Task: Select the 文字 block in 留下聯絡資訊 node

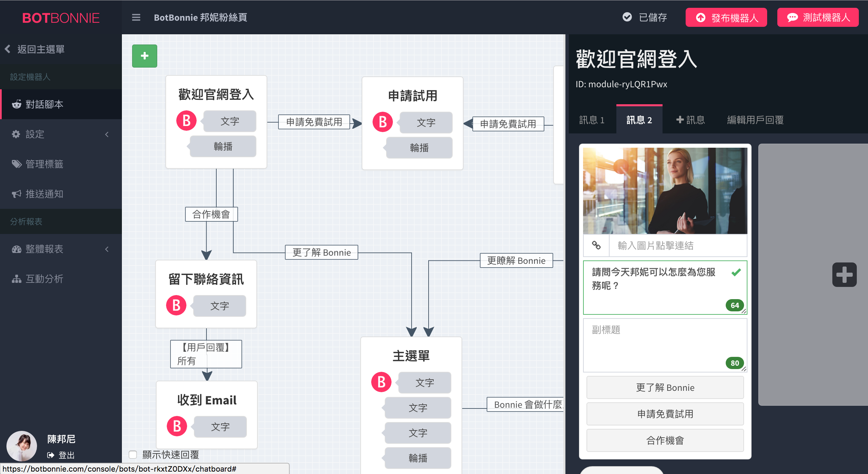Action: click(x=220, y=306)
